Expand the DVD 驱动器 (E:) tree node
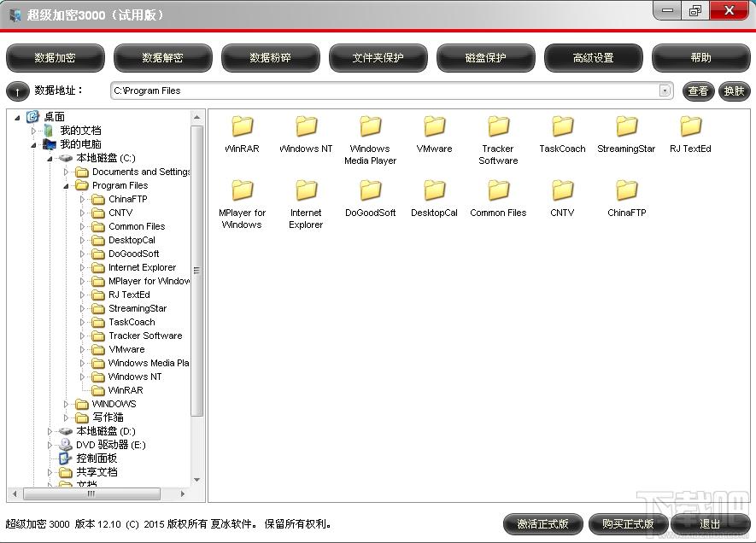756x543 pixels. pos(50,445)
